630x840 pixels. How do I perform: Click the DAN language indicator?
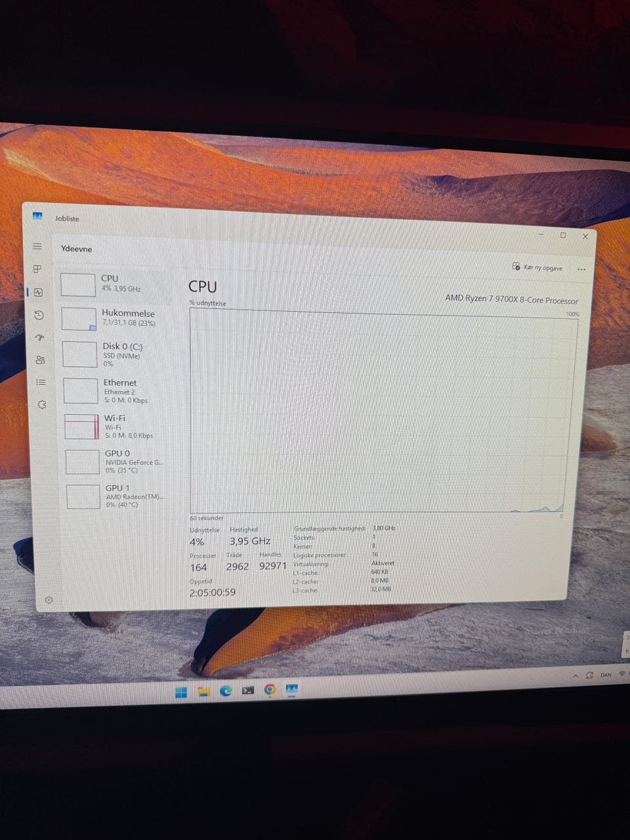tap(606, 675)
